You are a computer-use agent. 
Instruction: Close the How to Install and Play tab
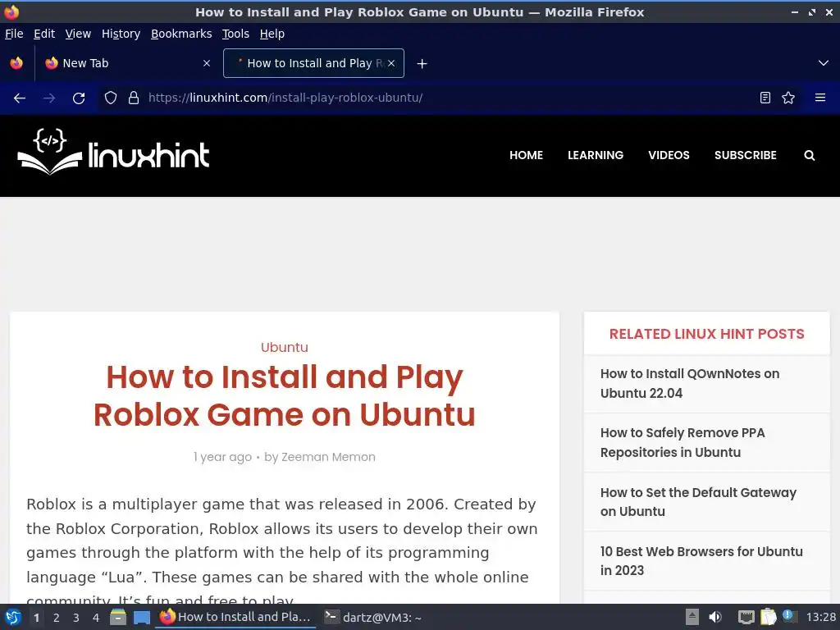coord(391,63)
